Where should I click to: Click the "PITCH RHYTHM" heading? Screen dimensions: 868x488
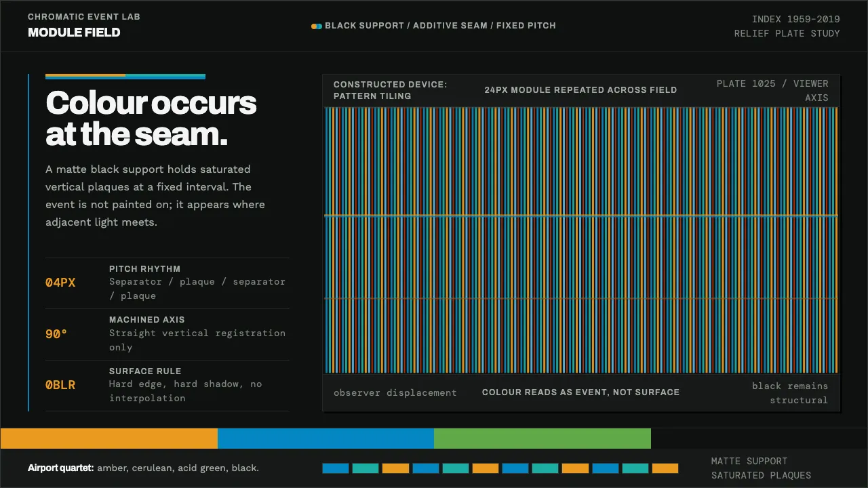(x=145, y=269)
